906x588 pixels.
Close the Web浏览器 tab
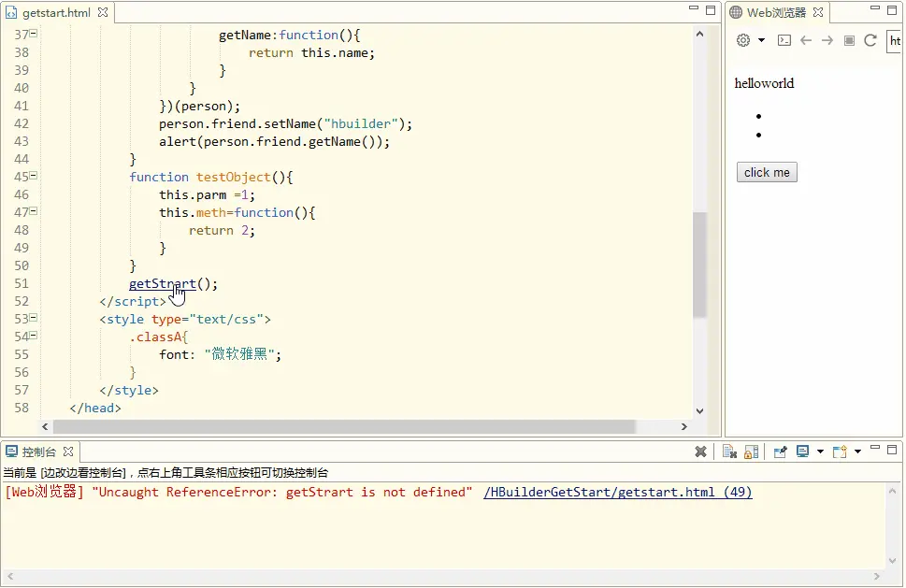[x=818, y=12]
